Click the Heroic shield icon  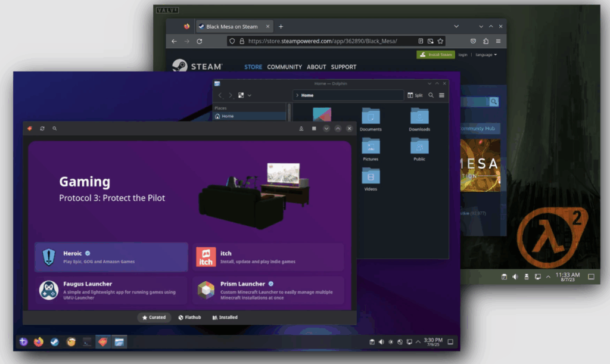point(49,257)
